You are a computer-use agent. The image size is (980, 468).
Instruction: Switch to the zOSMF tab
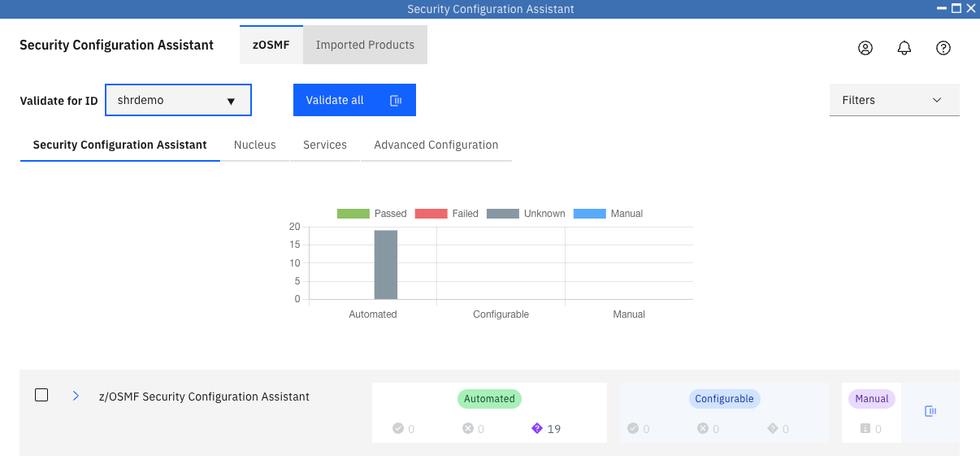click(x=271, y=45)
